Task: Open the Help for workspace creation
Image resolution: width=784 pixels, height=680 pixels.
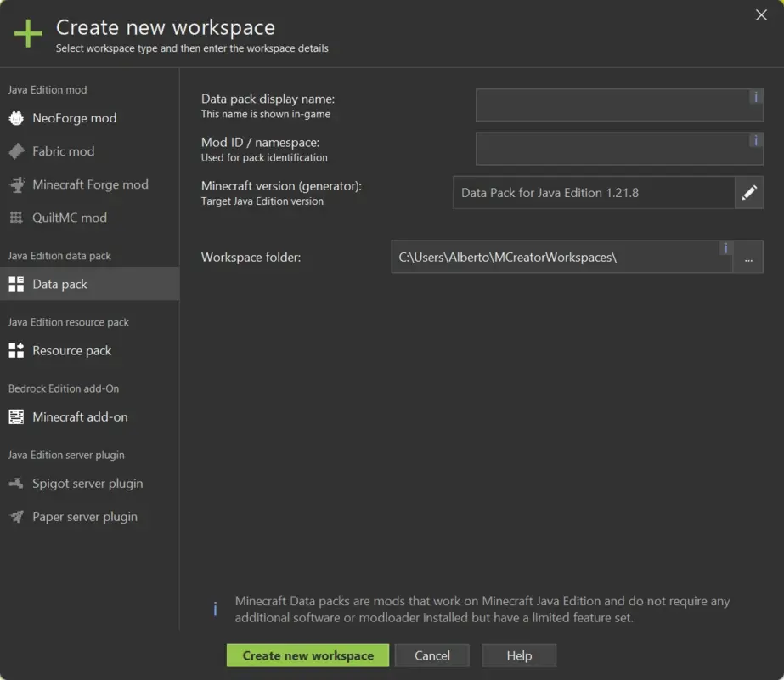Action: [518, 655]
